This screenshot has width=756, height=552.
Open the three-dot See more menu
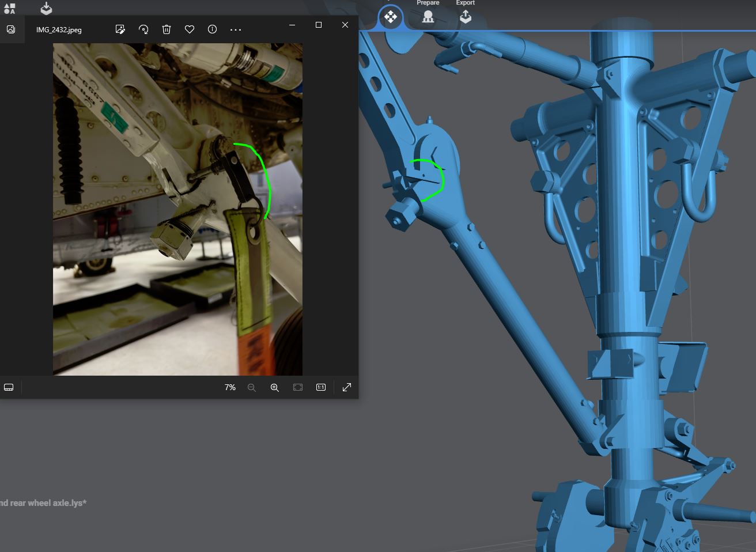(236, 29)
